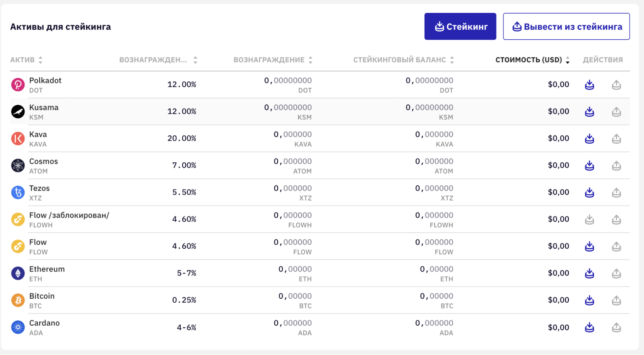644x355 pixels.
Task: Stake Cosmos ATOM via row icon
Action: (589, 166)
